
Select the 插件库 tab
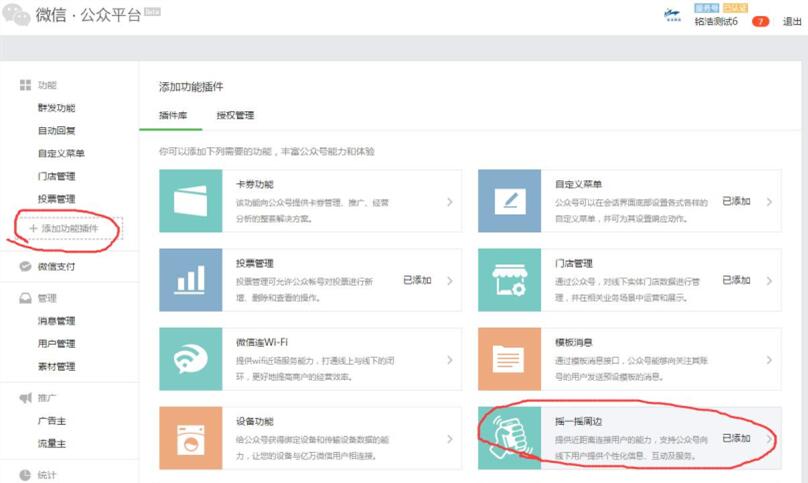pos(173,116)
